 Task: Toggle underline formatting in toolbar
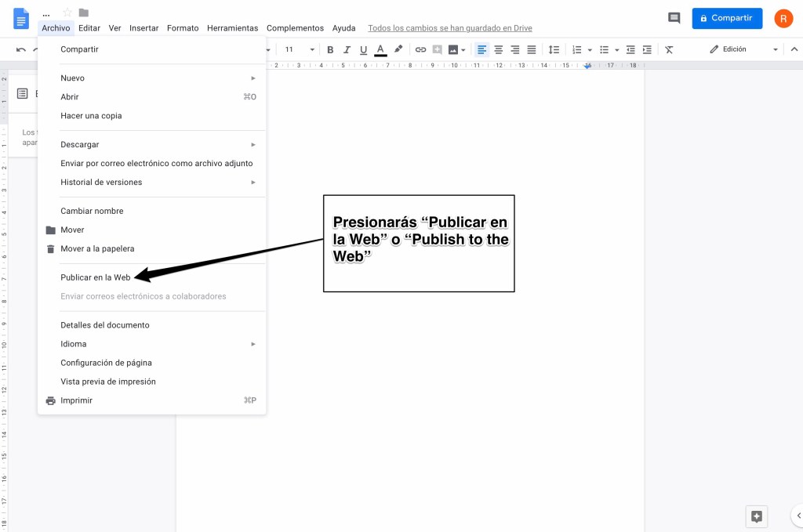click(363, 49)
